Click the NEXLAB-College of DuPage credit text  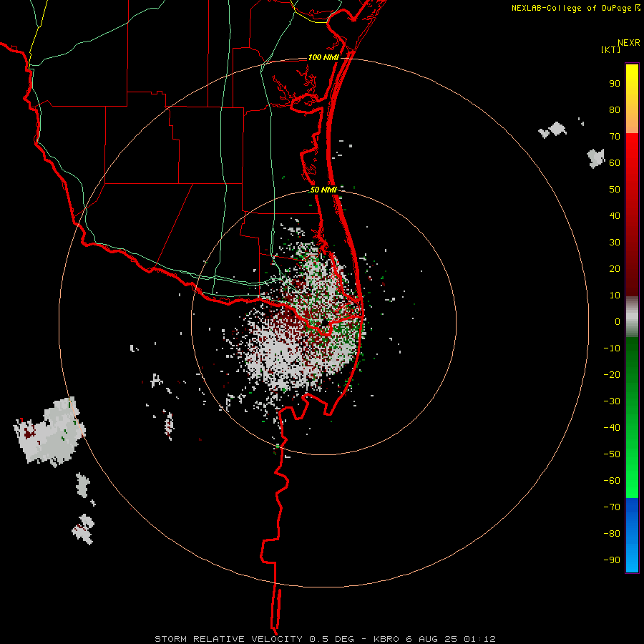coord(576,8)
